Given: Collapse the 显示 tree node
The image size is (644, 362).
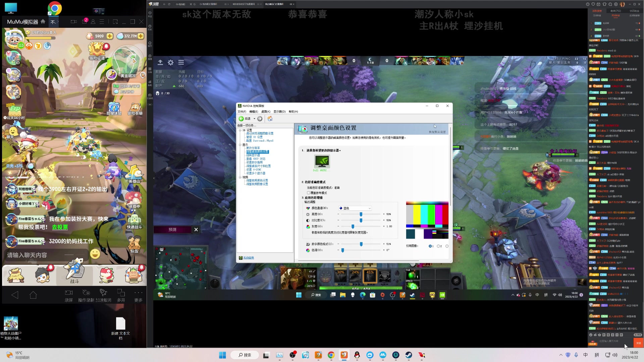Looking at the screenshot, I should [240, 145].
